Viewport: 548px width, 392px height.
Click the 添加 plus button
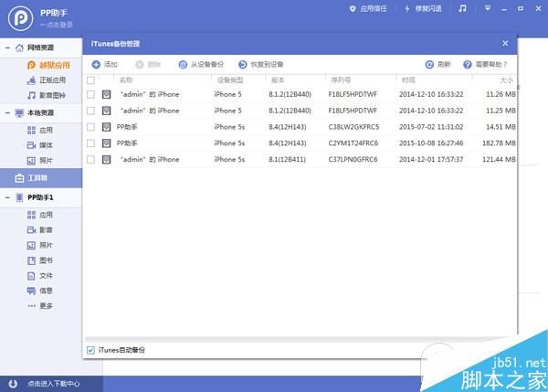104,64
